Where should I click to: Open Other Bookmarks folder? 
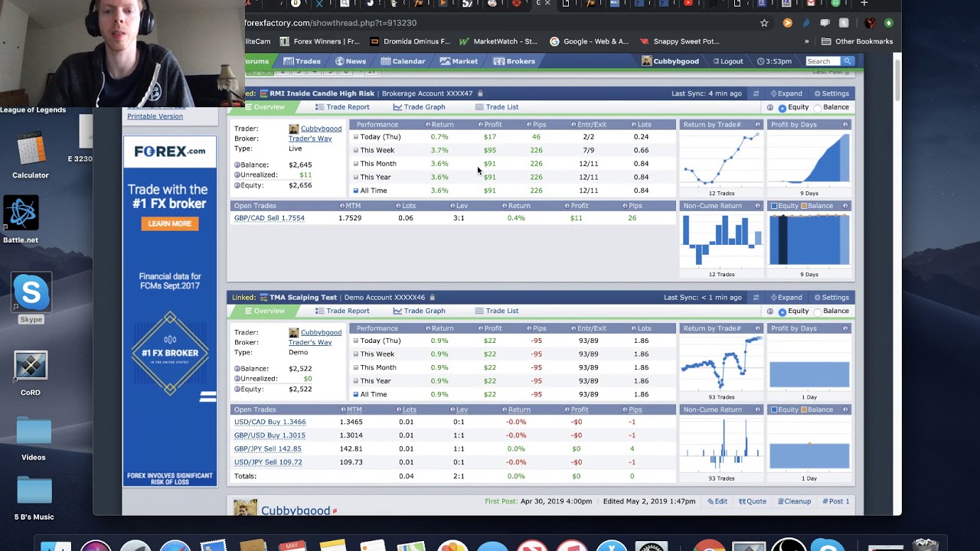[857, 41]
